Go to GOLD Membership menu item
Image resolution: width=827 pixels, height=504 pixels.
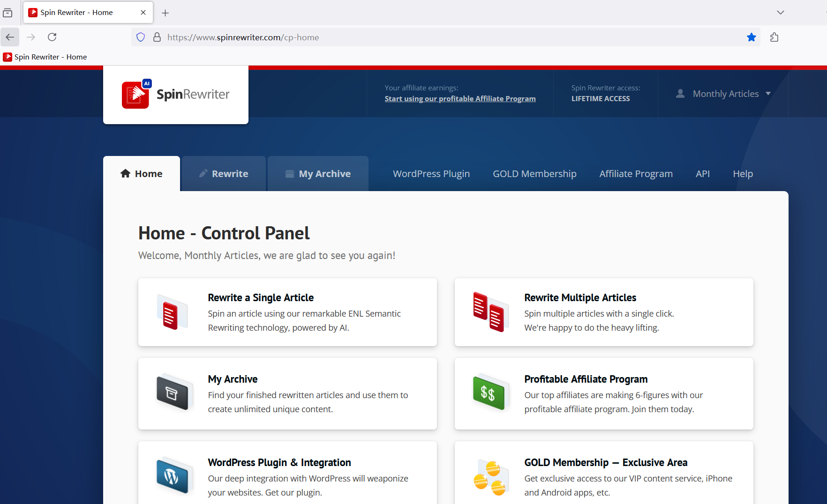[x=534, y=174]
